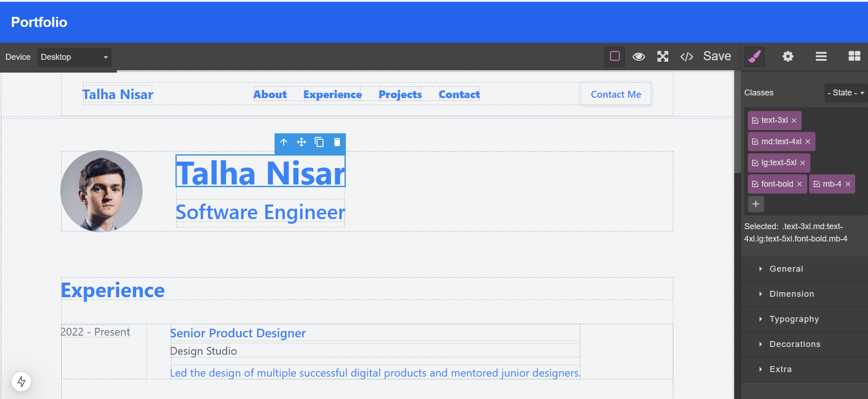This screenshot has width=868, height=399.
Task: Toggle the mb-4 class checkbox
Action: (x=817, y=184)
